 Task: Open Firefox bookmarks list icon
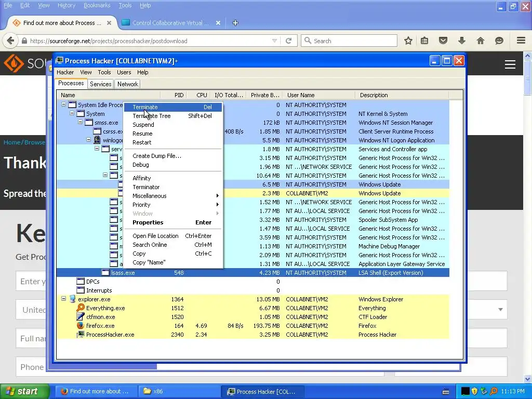(x=424, y=41)
